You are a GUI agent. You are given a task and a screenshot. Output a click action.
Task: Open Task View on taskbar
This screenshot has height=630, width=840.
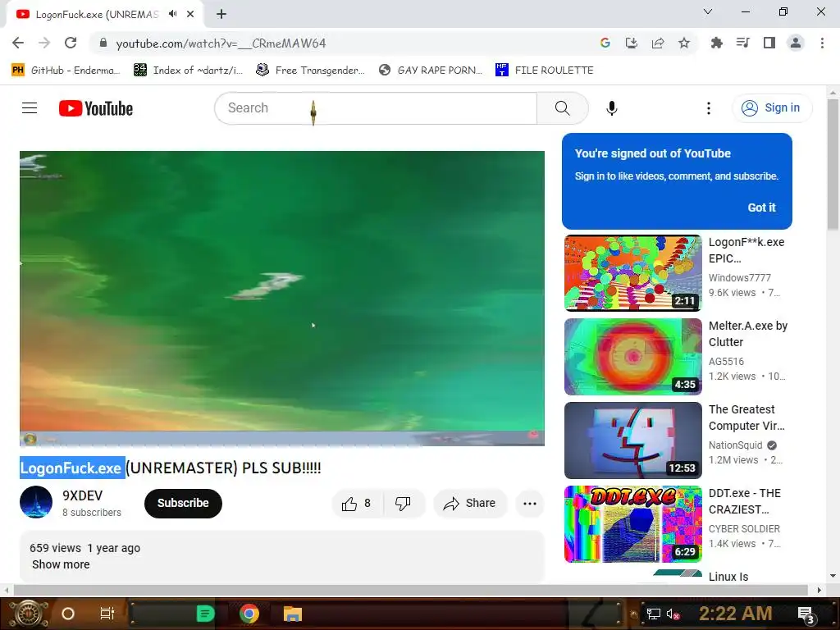[x=107, y=614]
